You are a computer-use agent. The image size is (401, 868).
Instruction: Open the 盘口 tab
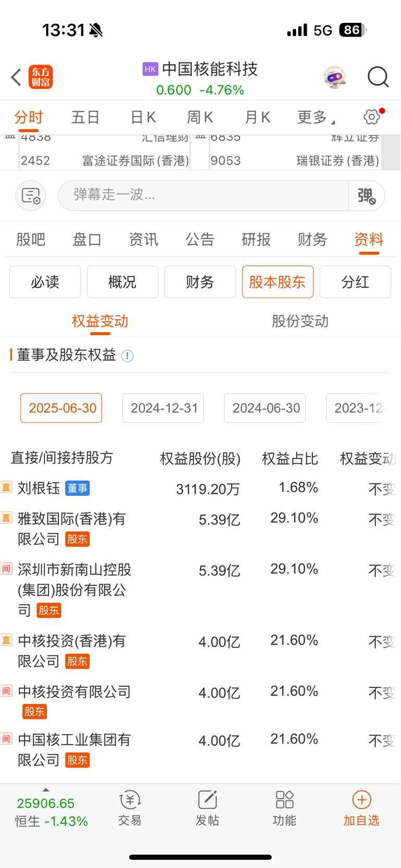tap(87, 239)
